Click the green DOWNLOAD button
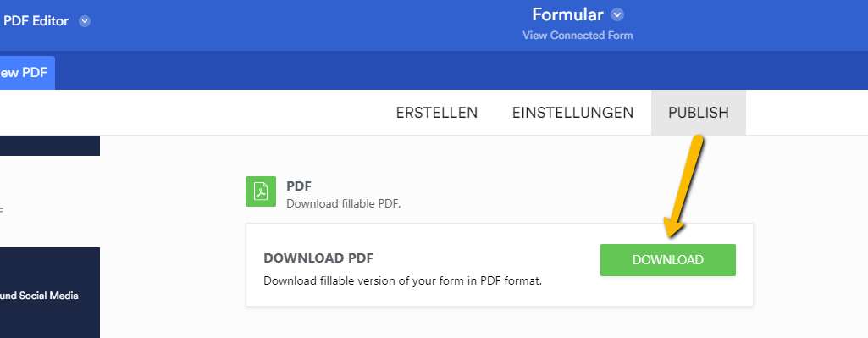This screenshot has width=868, height=338. click(x=668, y=260)
